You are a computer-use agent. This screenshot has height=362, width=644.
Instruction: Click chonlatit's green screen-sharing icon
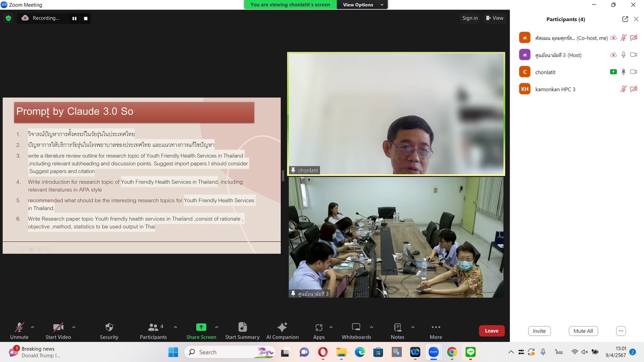point(613,72)
